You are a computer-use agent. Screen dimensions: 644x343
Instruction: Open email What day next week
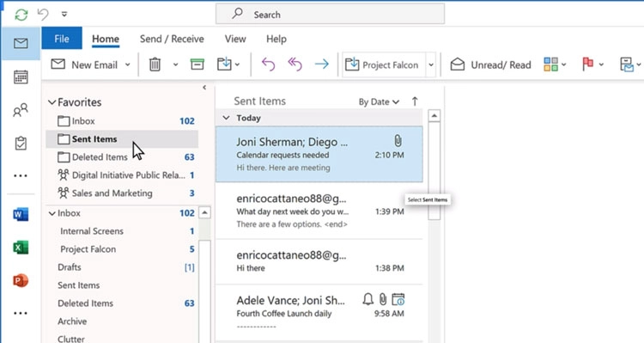point(319,211)
